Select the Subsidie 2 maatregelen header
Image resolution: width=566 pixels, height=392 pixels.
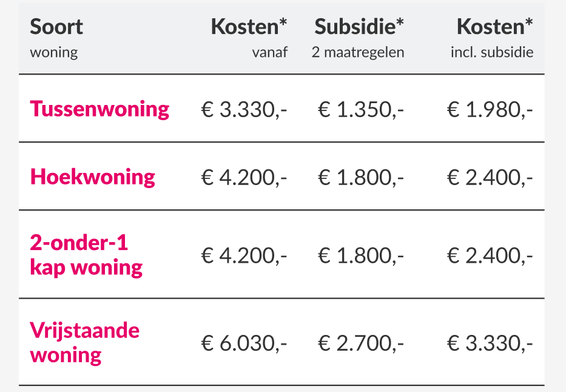point(358,38)
